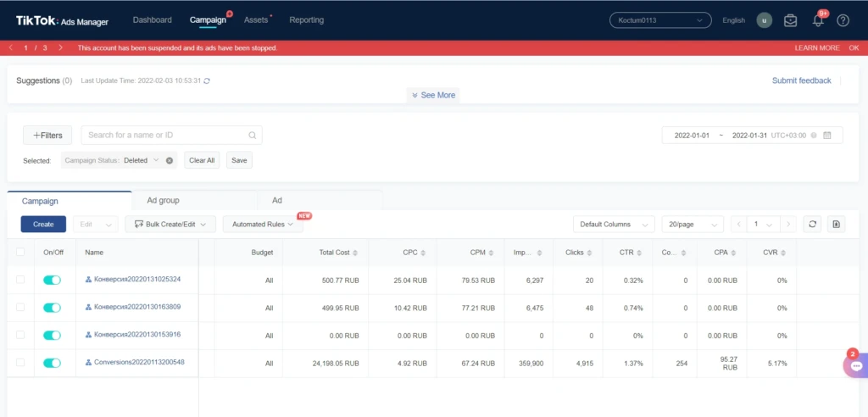Viewport: 868px width, 417px height.
Task: Open Reporting menu
Action: 307,20
